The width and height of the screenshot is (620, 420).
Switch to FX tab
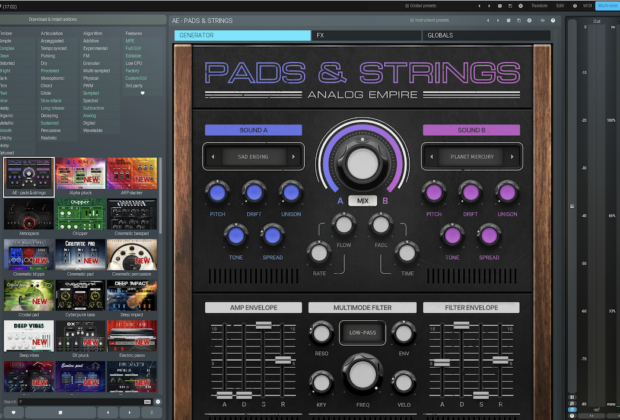pyautogui.click(x=366, y=35)
